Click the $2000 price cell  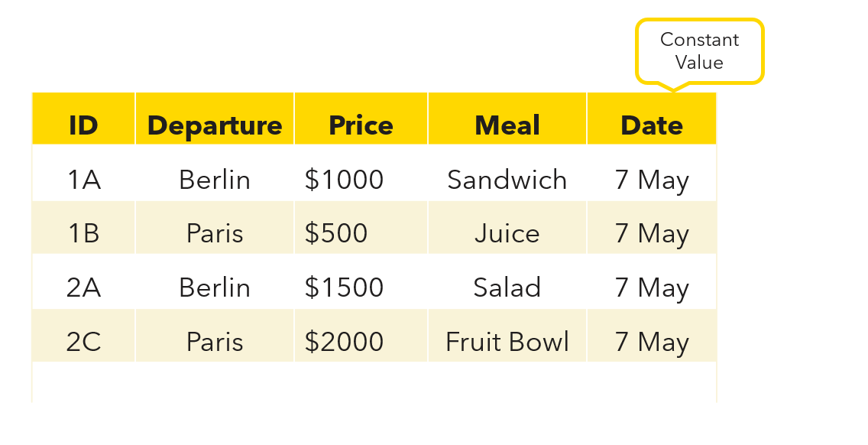(x=361, y=336)
